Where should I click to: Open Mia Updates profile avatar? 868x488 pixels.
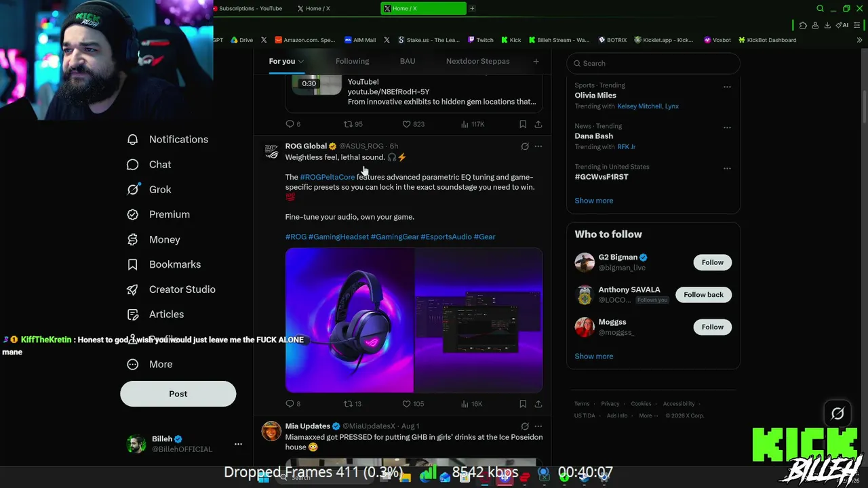click(x=271, y=431)
